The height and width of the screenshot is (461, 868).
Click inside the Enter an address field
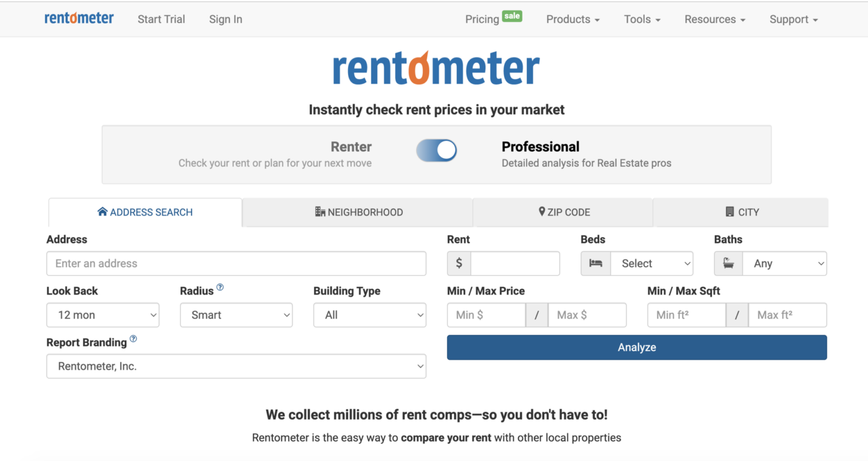pyautogui.click(x=236, y=263)
